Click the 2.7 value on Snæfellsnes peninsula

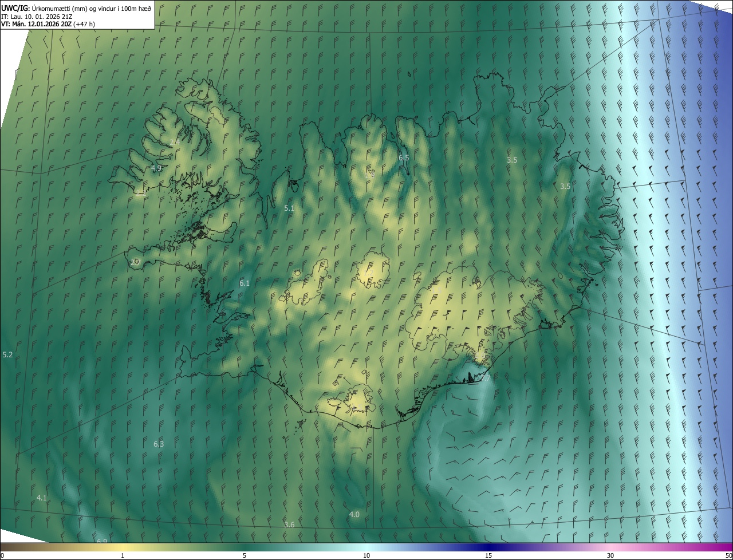(135, 262)
